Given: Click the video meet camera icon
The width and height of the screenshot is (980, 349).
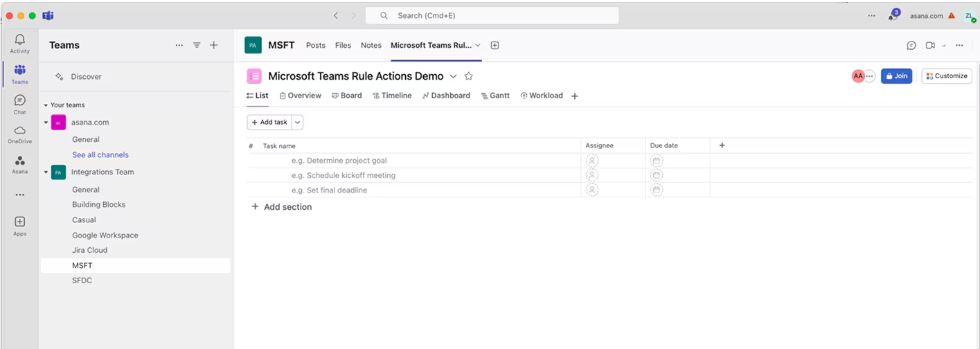Looking at the screenshot, I should 929,45.
